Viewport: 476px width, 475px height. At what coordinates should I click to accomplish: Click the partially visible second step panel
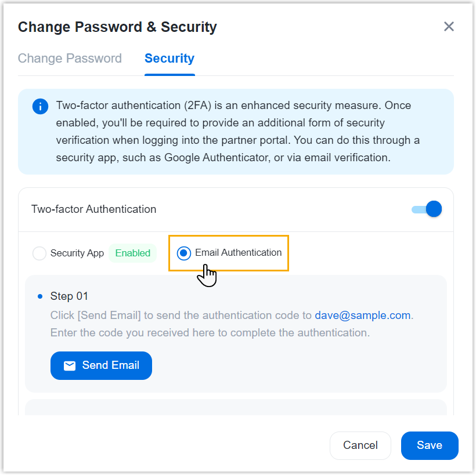(x=236, y=407)
